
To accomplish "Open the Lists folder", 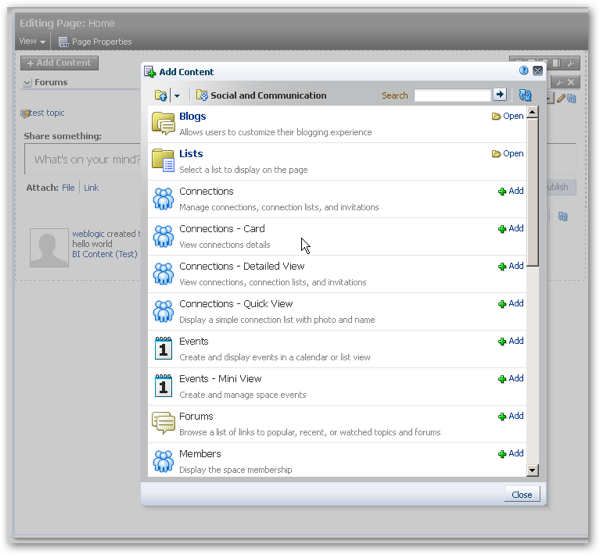I will point(507,153).
